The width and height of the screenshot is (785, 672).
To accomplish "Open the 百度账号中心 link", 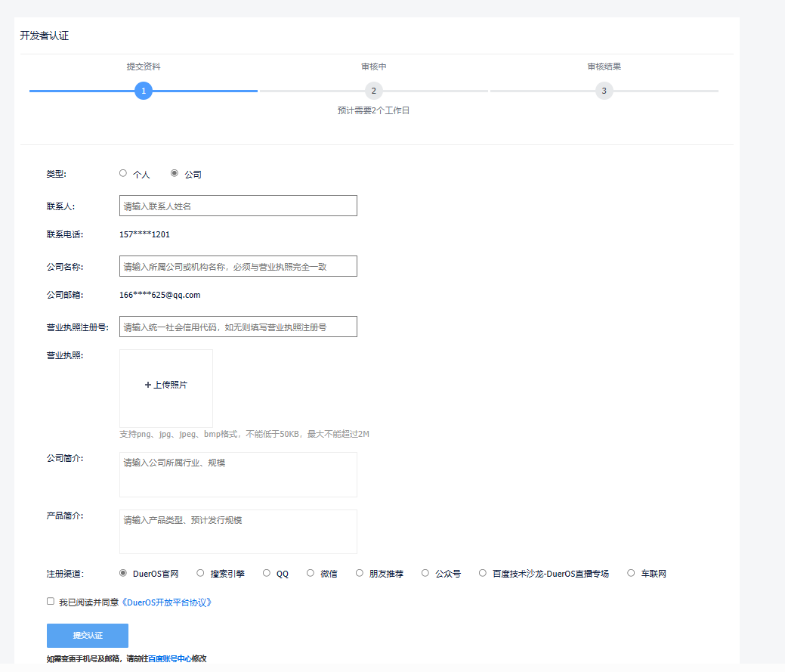I will (169, 659).
